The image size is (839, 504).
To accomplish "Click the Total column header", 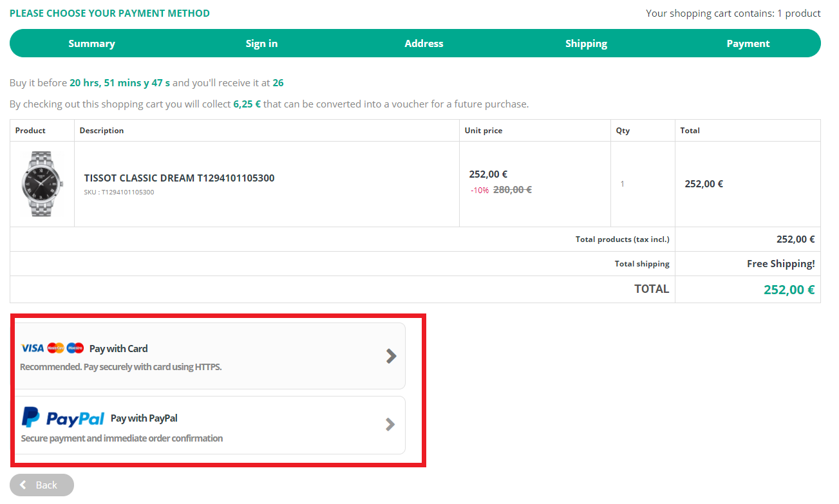I will pyautogui.click(x=690, y=130).
